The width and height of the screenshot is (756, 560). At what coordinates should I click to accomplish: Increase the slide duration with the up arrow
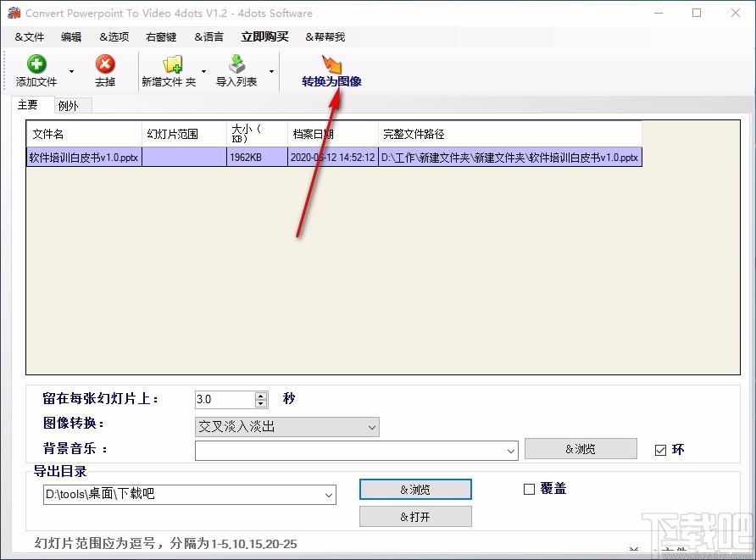click(261, 395)
